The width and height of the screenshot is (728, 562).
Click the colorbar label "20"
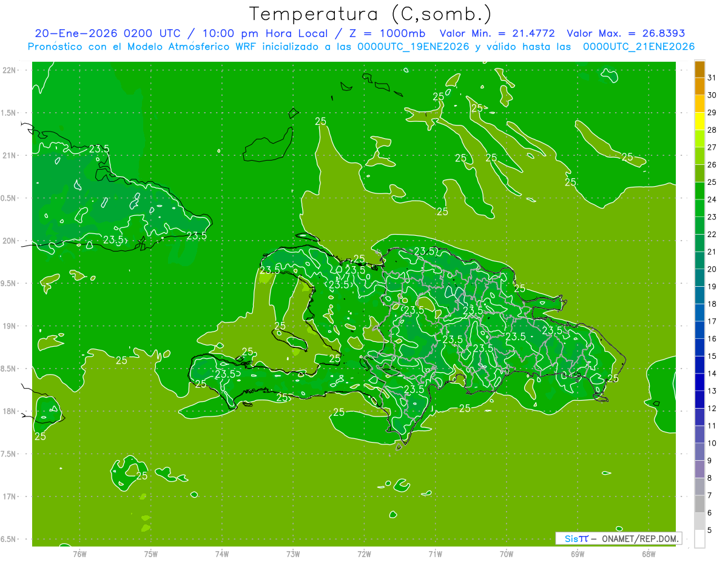pyautogui.click(x=712, y=269)
